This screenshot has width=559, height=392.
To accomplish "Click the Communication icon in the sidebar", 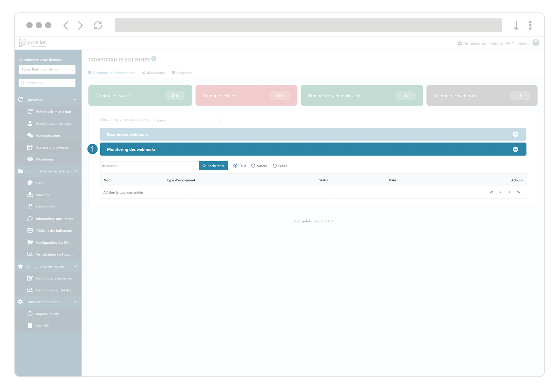I will point(30,135).
